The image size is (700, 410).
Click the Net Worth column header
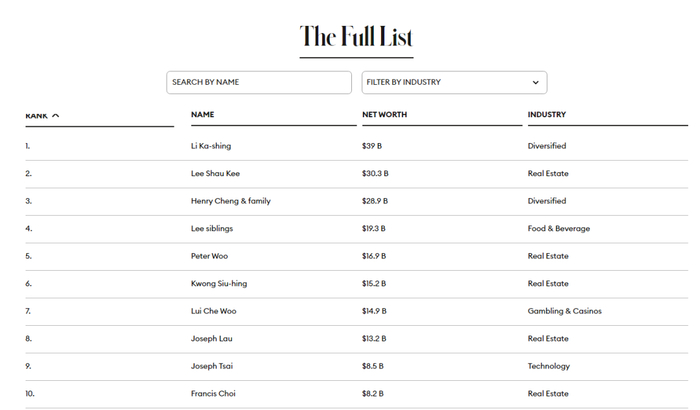pyautogui.click(x=384, y=115)
